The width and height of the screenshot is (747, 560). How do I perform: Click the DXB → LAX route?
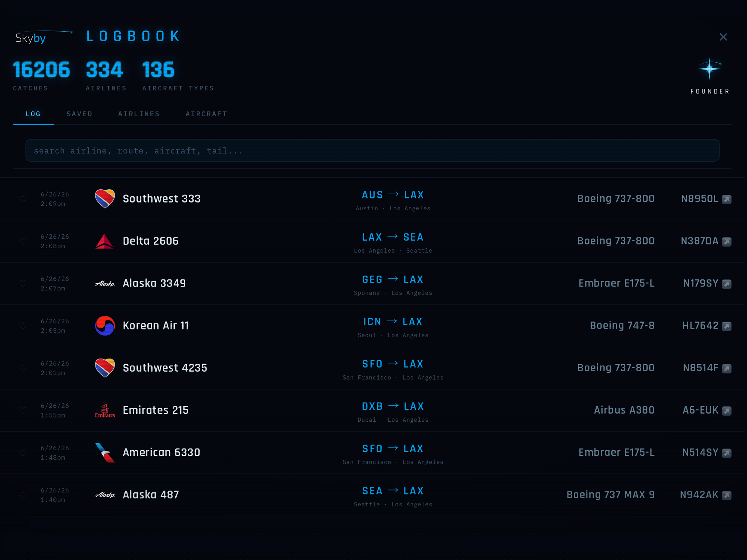393,406
